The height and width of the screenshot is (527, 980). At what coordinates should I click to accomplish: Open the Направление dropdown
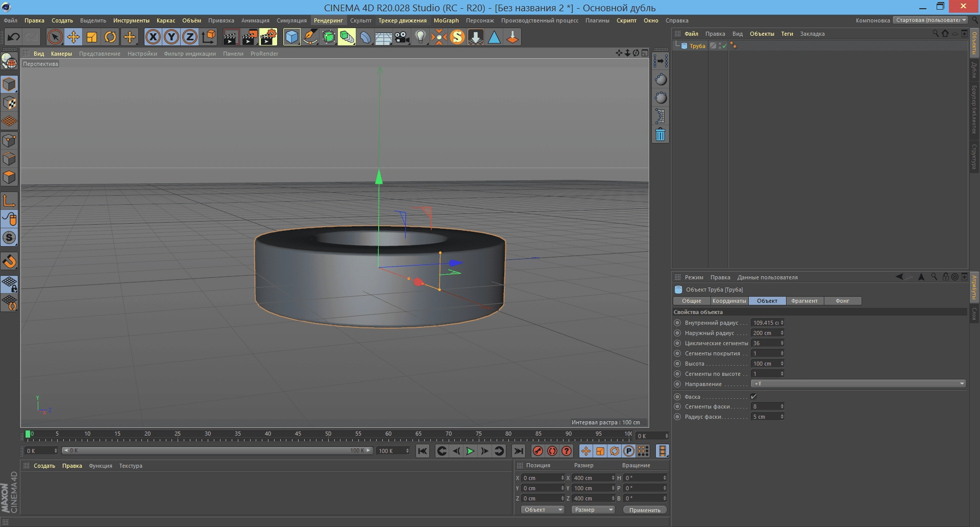pos(858,384)
